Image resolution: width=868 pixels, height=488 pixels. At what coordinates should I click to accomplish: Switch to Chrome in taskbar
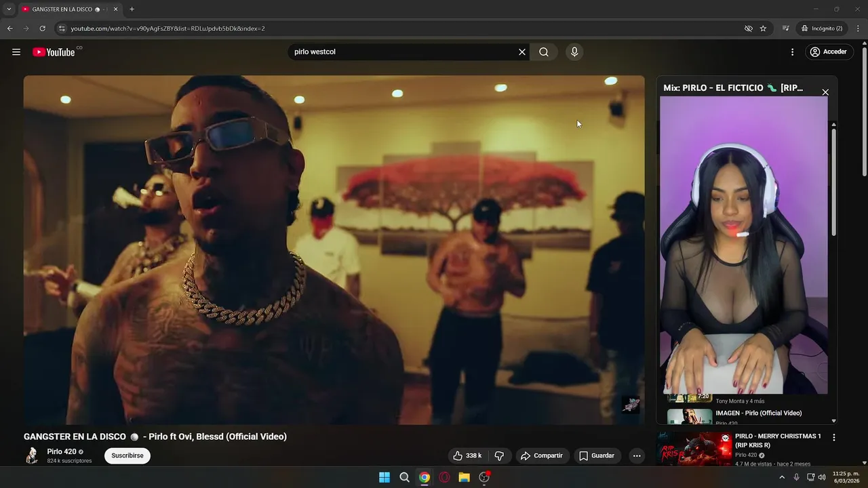(x=425, y=477)
